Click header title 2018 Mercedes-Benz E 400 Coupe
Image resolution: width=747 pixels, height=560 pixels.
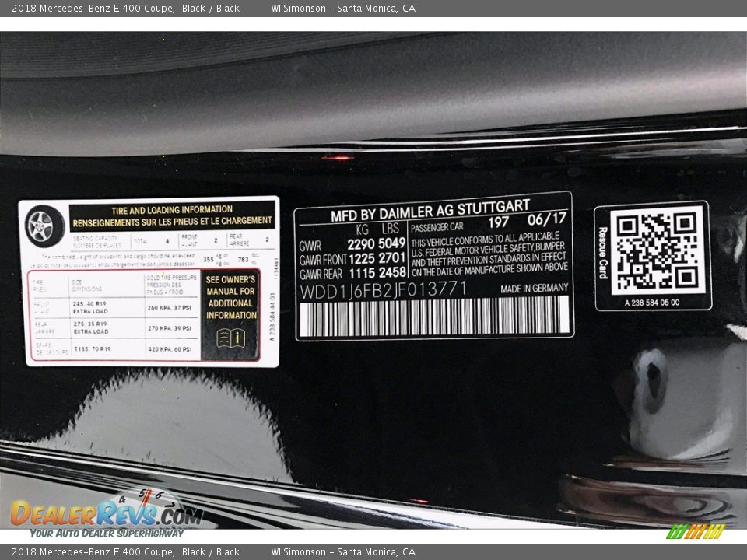93,8
